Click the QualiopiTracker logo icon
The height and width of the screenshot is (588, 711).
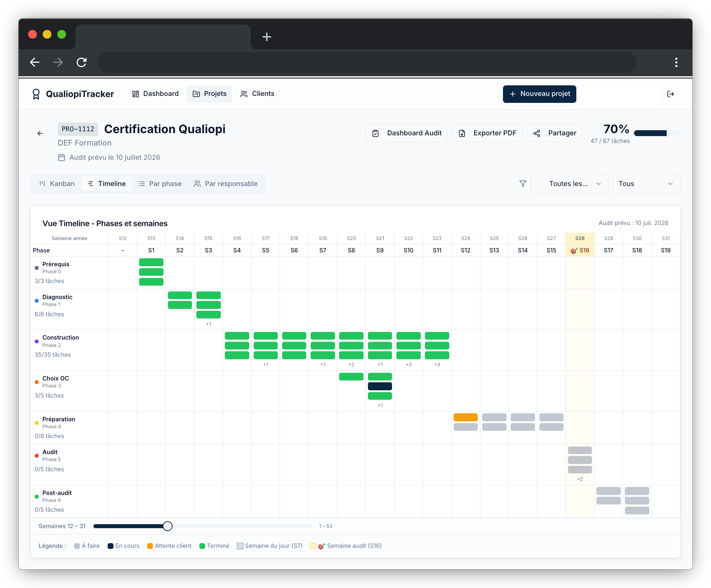[36, 94]
